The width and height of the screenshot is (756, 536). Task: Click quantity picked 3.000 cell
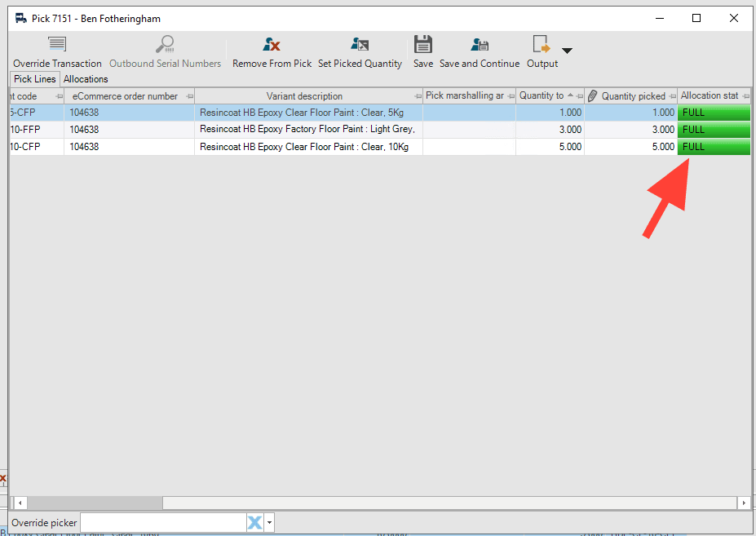coord(630,130)
